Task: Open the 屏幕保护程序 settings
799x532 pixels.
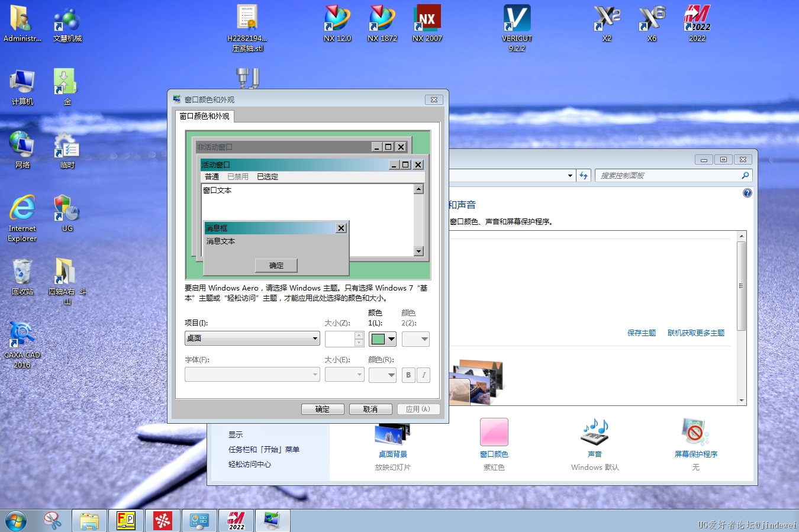Action: tap(695, 444)
